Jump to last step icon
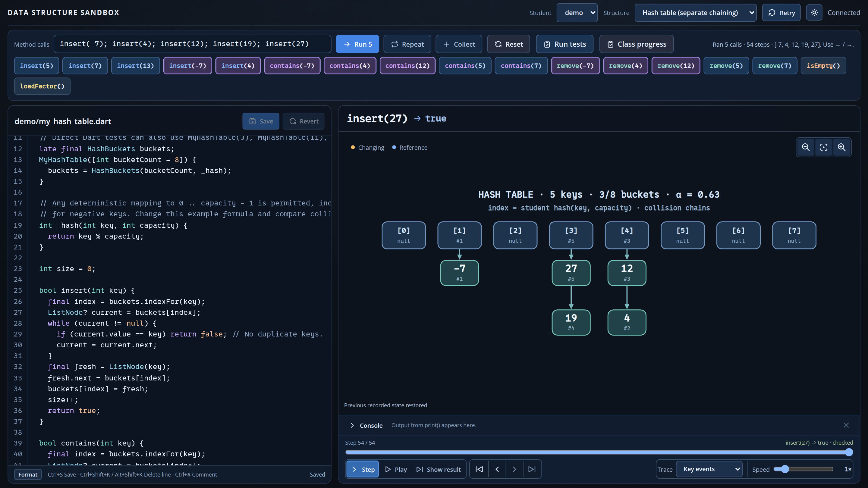 click(x=532, y=469)
